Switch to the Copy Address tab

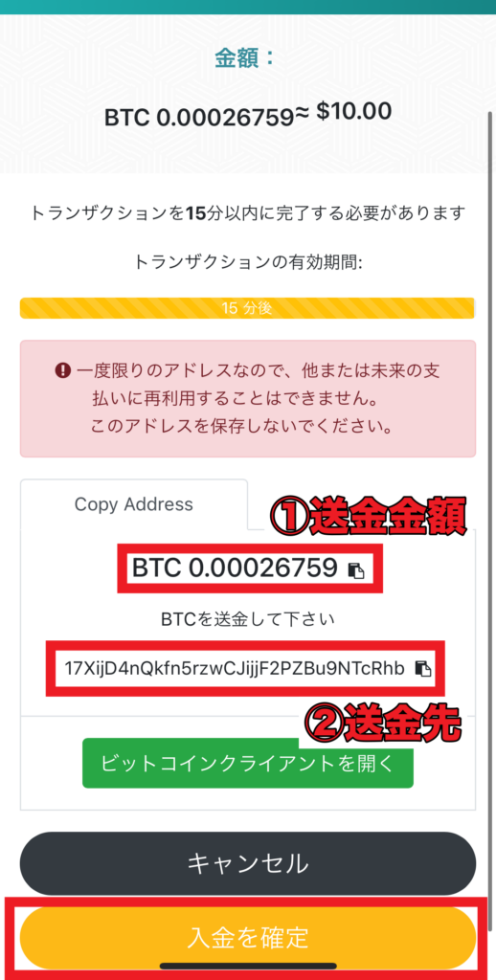(x=134, y=504)
